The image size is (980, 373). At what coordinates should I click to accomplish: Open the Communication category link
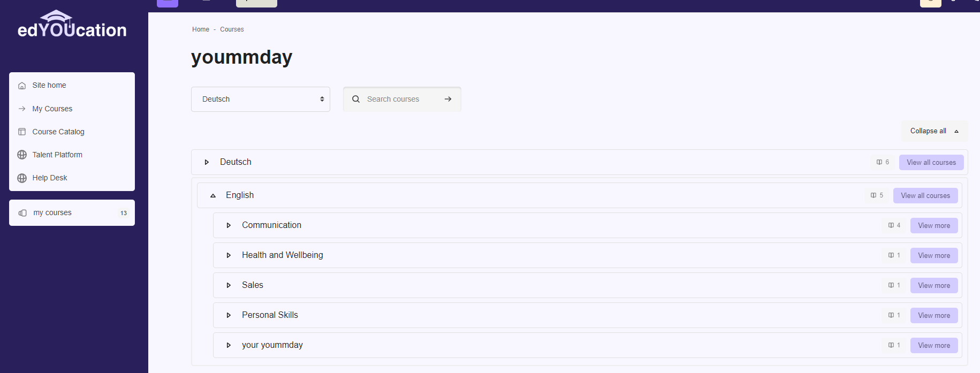point(271,225)
